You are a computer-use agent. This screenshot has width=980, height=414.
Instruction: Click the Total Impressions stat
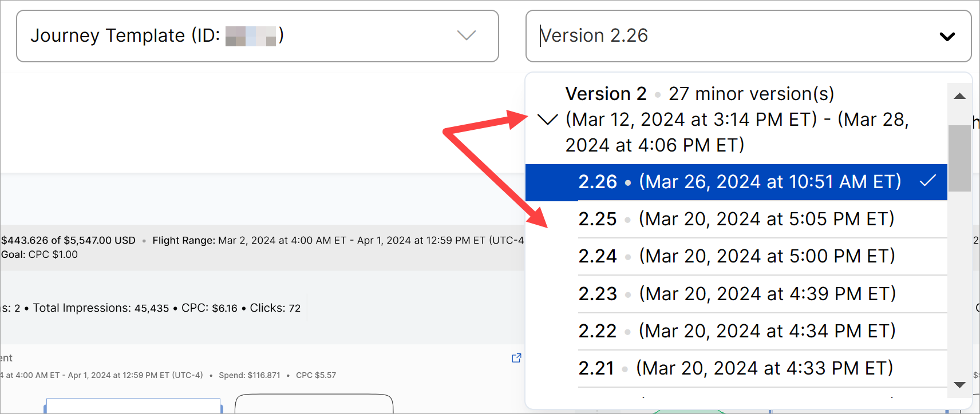[101, 308]
